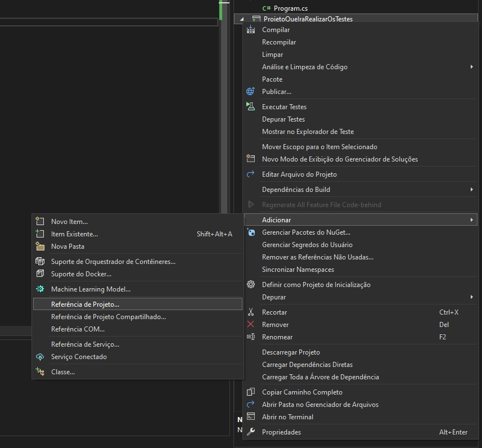
Task: Click the Serviço Conectado cloud icon
Action: [x=40, y=357]
